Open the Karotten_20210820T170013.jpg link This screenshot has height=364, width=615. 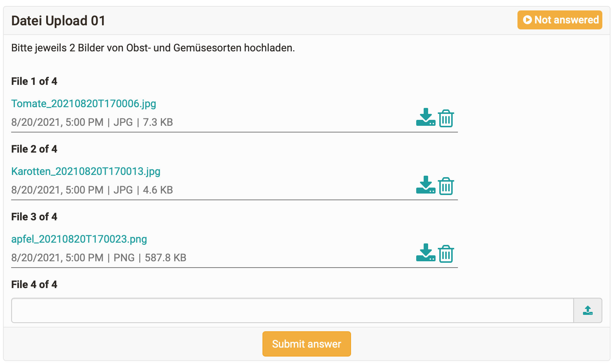tap(86, 171)
